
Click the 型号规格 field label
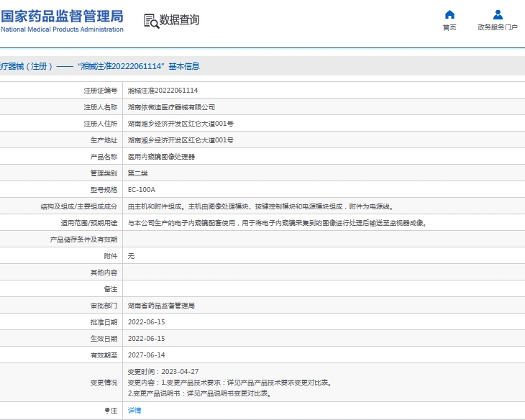(x=104, y=190)
